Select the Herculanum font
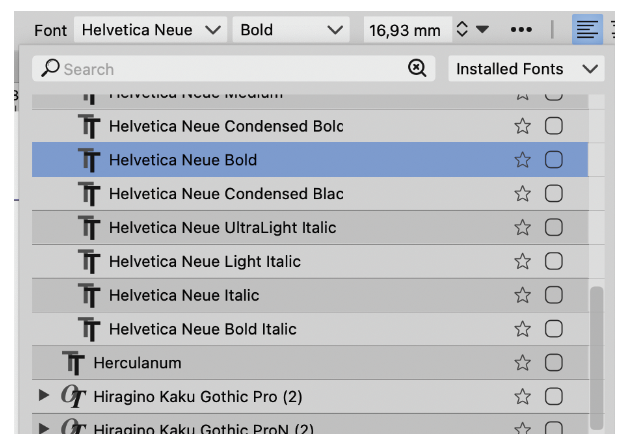This screenshot has width=632, height=448. [x=310, y=363]
